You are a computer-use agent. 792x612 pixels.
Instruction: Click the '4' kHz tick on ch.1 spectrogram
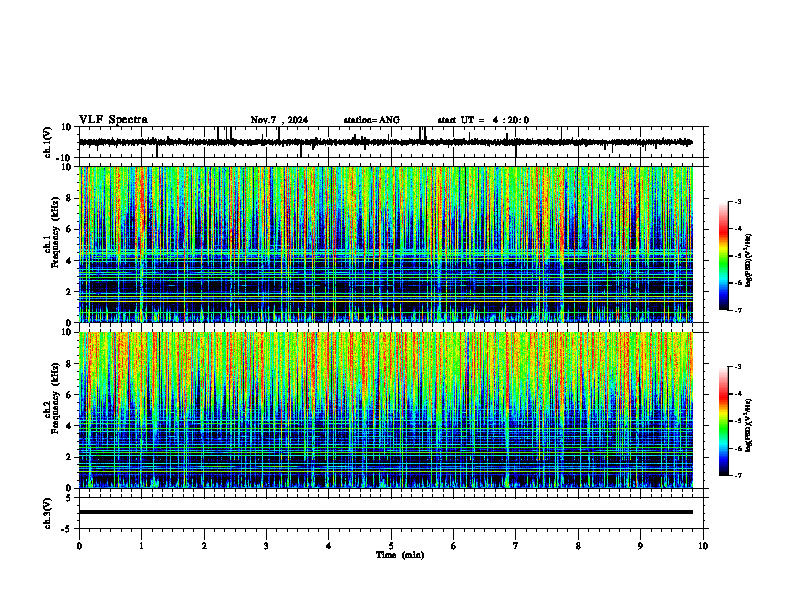[x=70, y=261]
